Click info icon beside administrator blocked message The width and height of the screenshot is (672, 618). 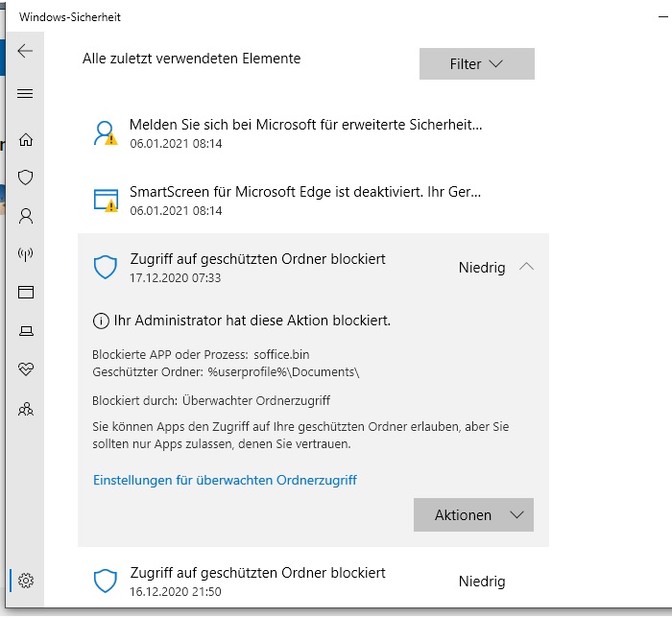point(101,321)
